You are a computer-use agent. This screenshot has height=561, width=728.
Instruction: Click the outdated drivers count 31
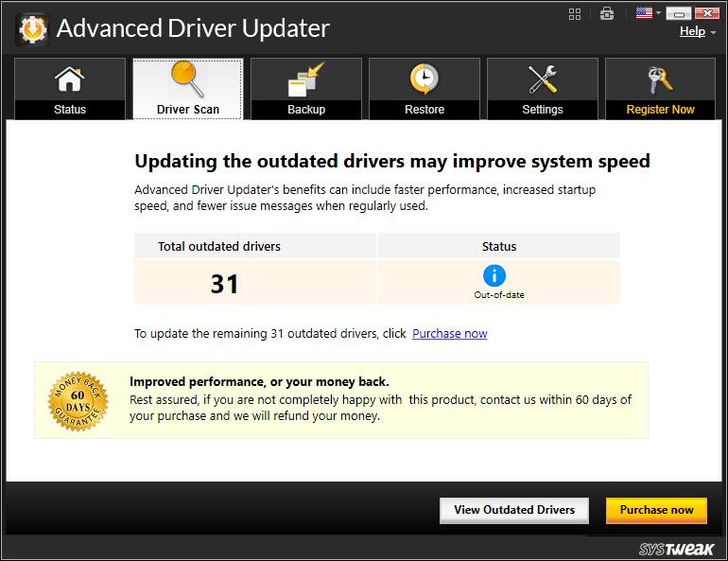click(x=224, y=284)
